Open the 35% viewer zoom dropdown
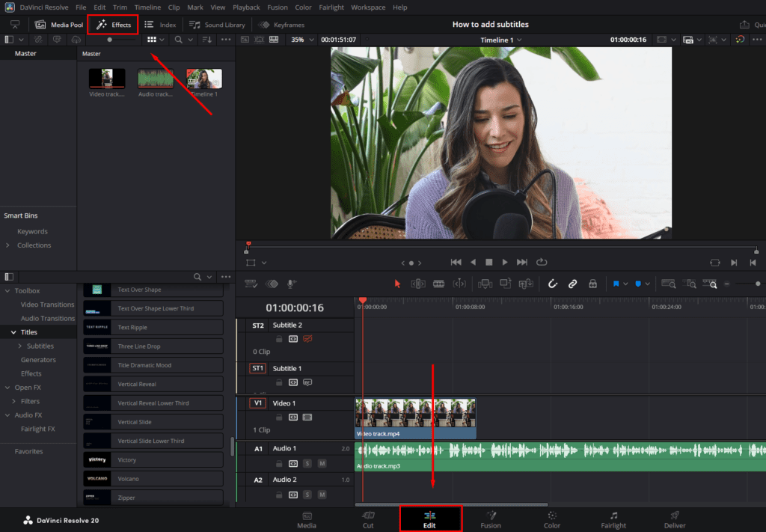 click(301, 39)
